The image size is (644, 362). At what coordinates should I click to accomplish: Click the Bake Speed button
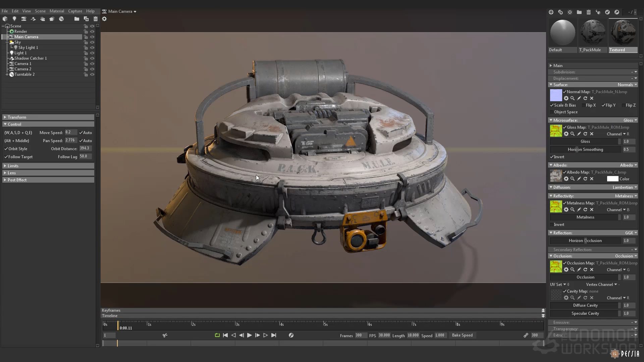point(462,335)
